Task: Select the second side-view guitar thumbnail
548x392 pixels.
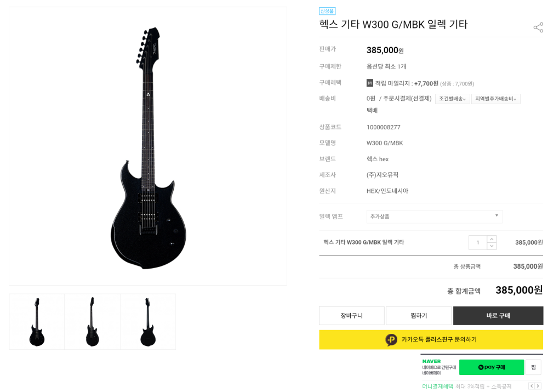Action: click(x=92, y=322)
